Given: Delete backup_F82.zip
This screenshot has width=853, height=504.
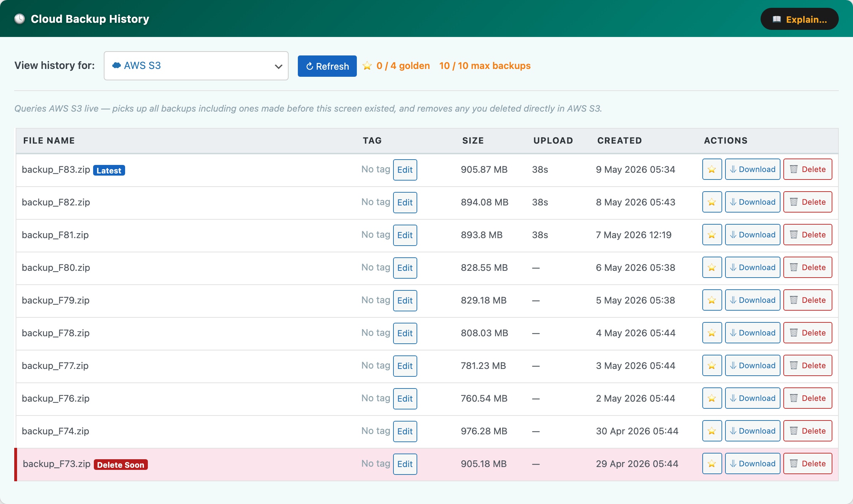Looking at the screenshot, I should click(x=808, y=202).
